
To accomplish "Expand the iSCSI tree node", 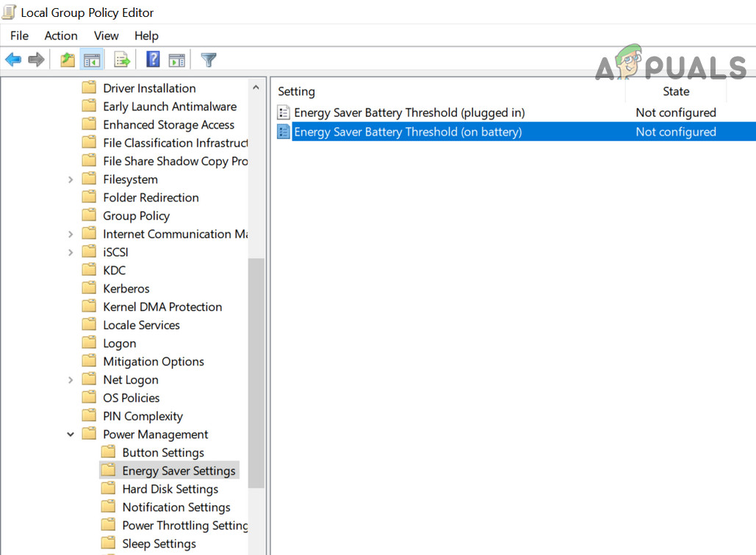I will point(71,252).
